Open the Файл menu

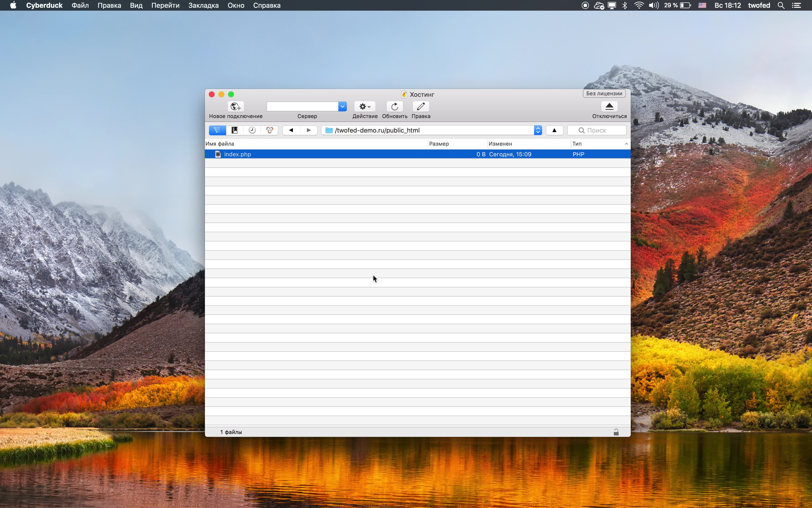(80, 5)
